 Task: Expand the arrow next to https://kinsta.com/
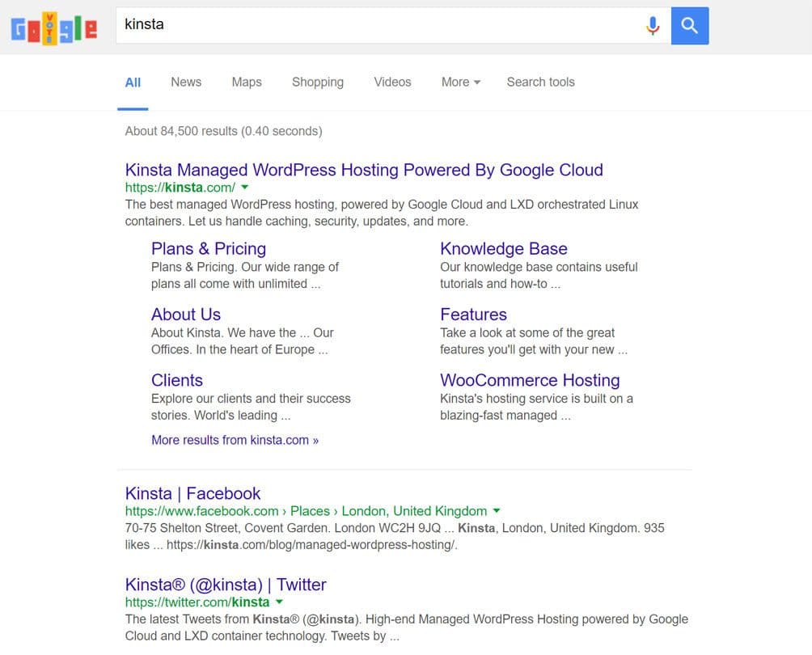[x=245, y=188]
